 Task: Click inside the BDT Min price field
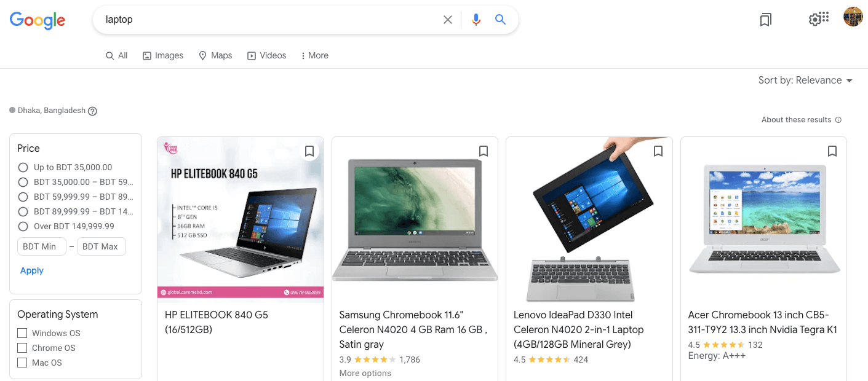point(41,246)
